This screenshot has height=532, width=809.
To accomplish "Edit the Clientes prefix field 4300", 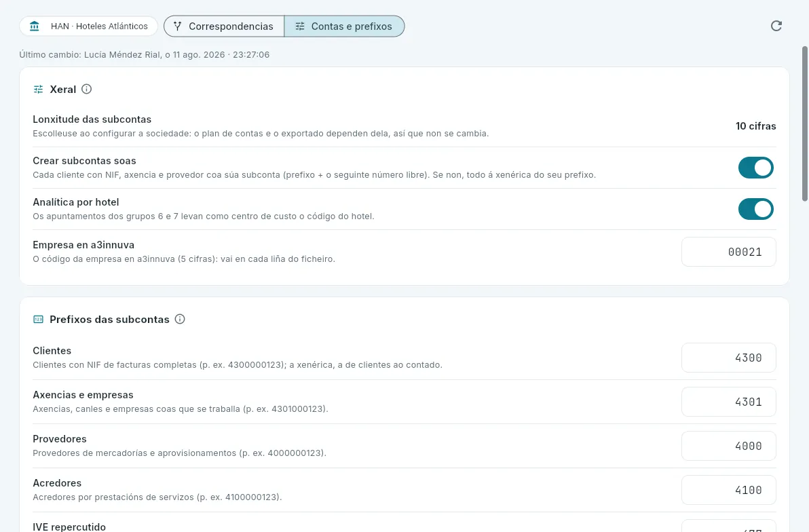I will pos(728,358).
